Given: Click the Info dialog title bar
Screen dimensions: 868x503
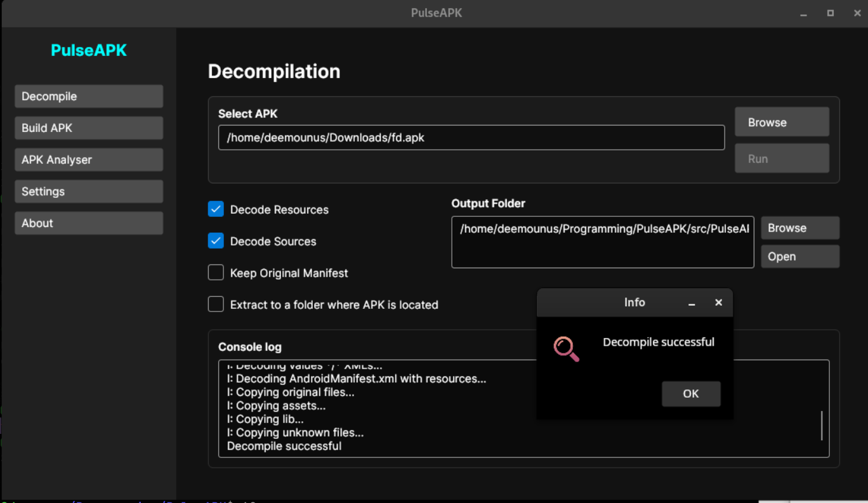Looking at the screenshot, I should (x=635, y=303).
